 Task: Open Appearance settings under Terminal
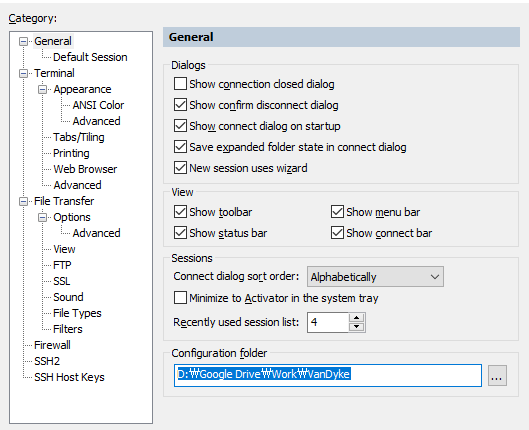82,89
